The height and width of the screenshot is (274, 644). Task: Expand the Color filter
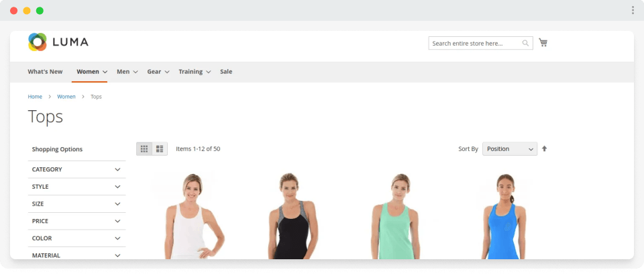point(77,238)
